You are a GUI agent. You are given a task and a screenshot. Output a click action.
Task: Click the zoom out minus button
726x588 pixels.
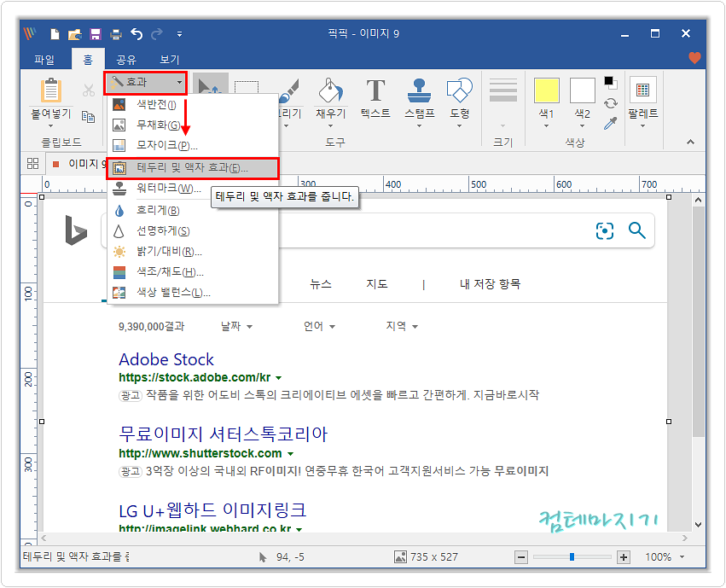pos(521,557)
